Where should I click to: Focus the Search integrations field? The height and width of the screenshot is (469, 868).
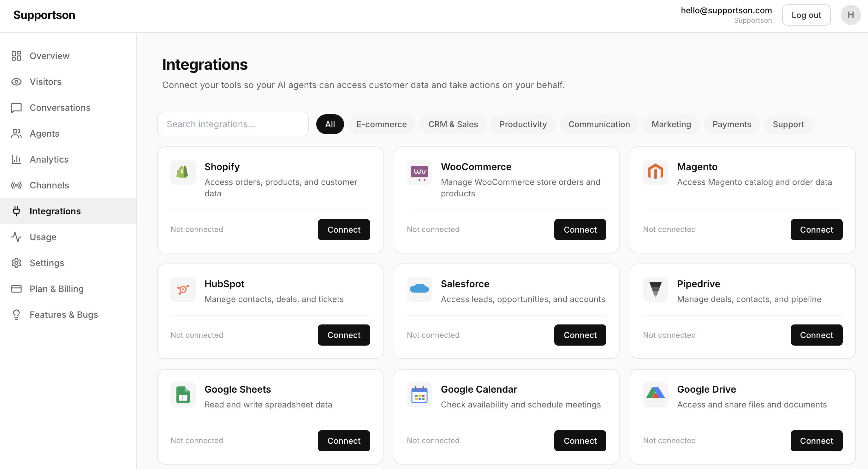click(x=233, y=124)
